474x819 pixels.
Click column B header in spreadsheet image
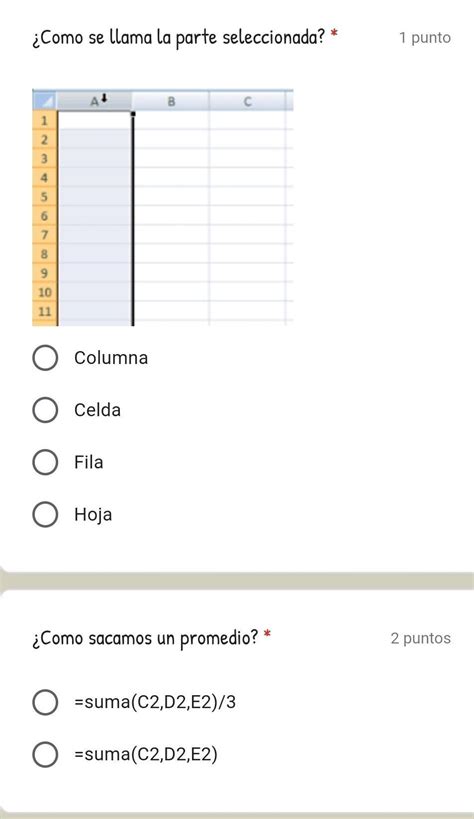tap(171, 101)
